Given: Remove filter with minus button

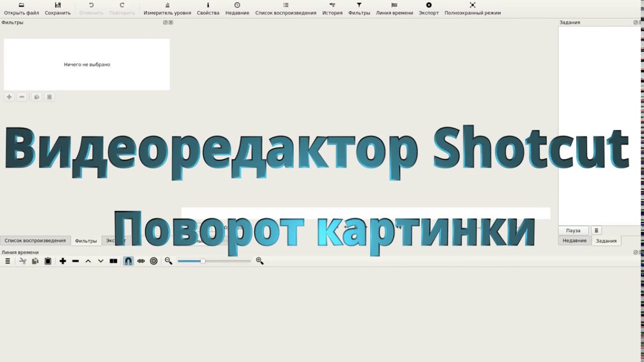Looking at the screenshot, I should (22, 97).
